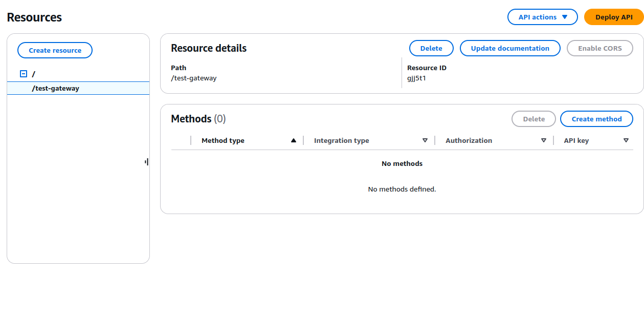644x316 pixels.
Task: Click the collapse panel handle on resources sidebar
Action: pyautogui.click(x=147, y=162)
